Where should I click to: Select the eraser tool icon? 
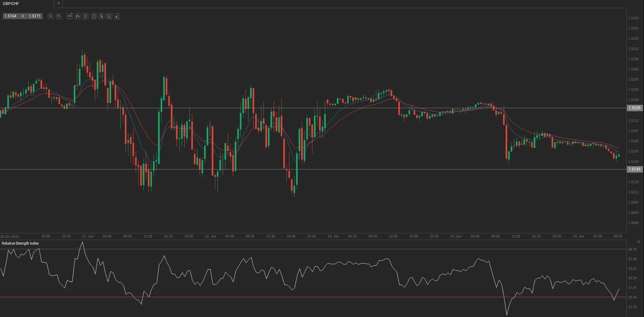tap(117, 16)
